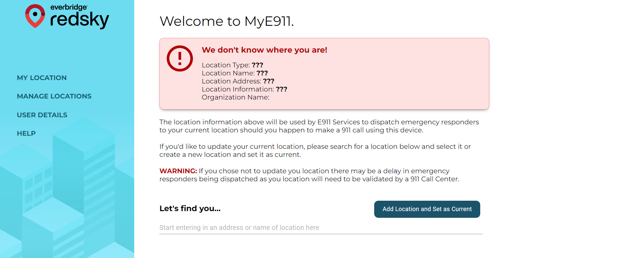Click Add Location and Set as Current
644x258 pixels.
pos(427,209)
